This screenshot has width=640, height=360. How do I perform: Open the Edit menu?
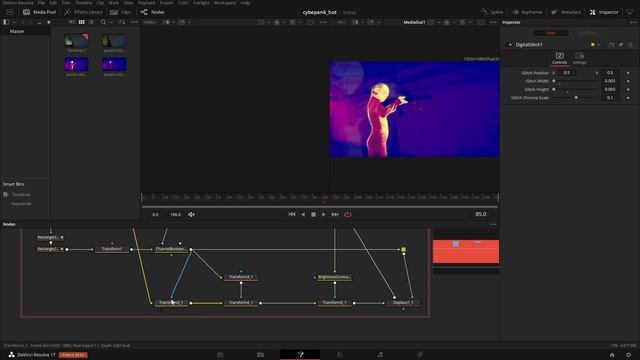pos(53,3)
